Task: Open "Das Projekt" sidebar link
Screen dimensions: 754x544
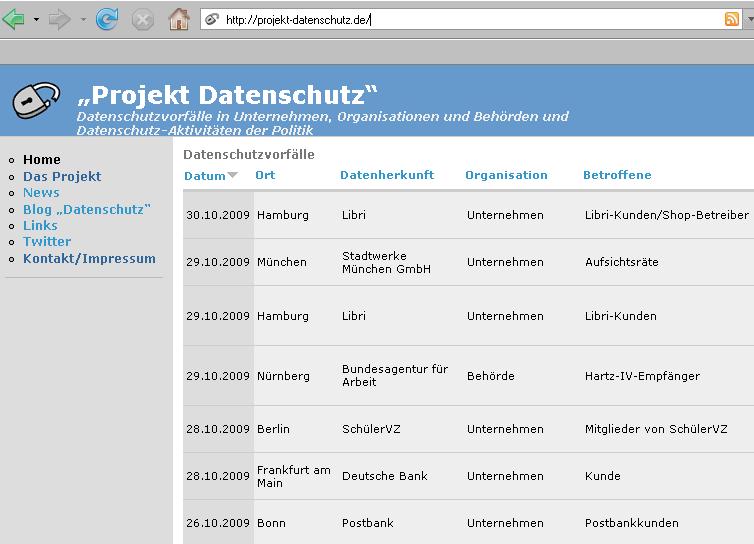Action: [x=62, y=177]
